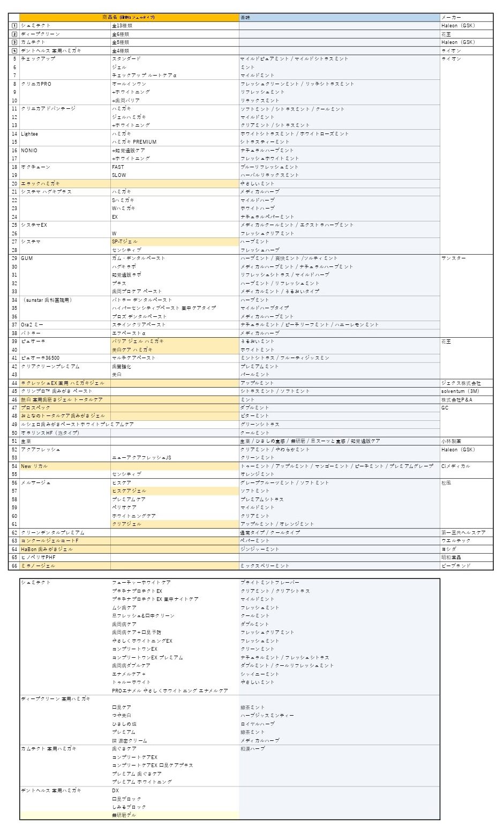This screenshot has width=504, height=832.
Task: Click the チェックアップ ルートケアα cell
Action: pos(175,76)
